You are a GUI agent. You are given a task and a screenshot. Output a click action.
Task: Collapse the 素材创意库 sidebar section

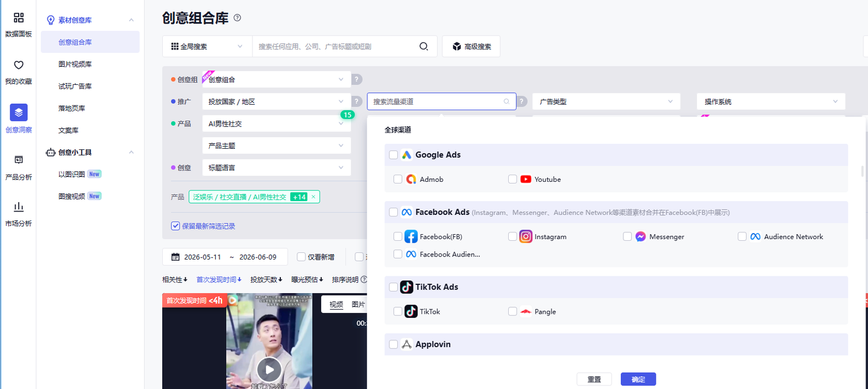point(131,20)
